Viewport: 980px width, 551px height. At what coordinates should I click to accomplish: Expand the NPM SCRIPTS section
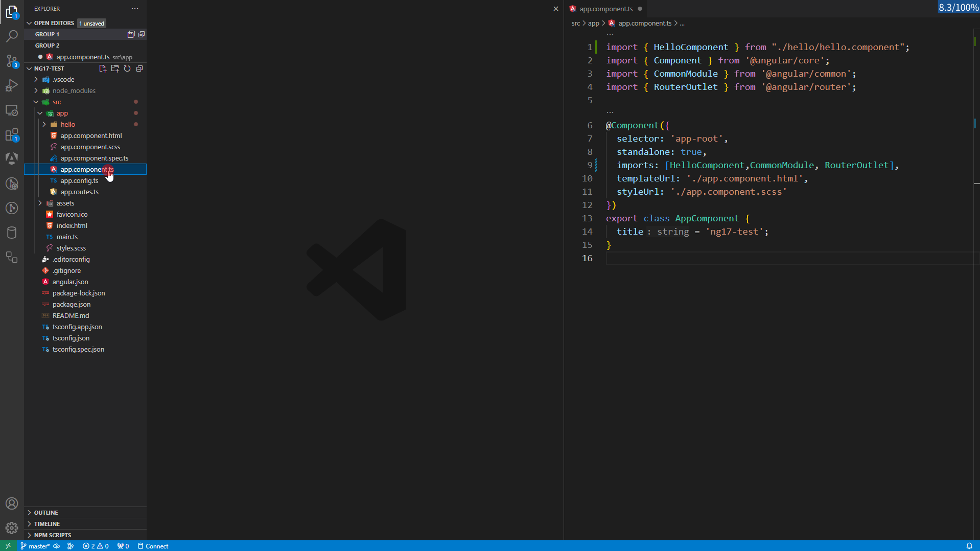click(52, 535)
